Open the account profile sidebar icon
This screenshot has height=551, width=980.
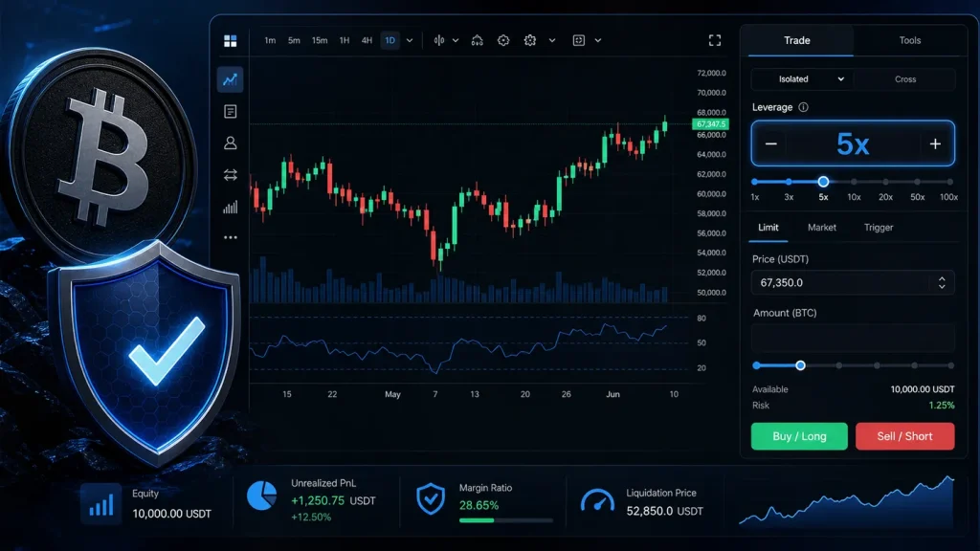[230, 143]
